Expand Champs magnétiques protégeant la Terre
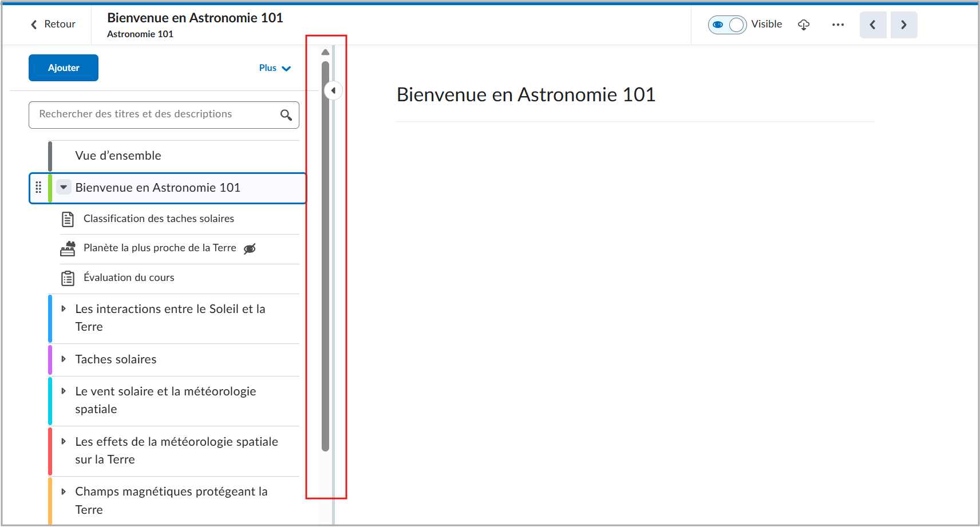 coord(64,492)
